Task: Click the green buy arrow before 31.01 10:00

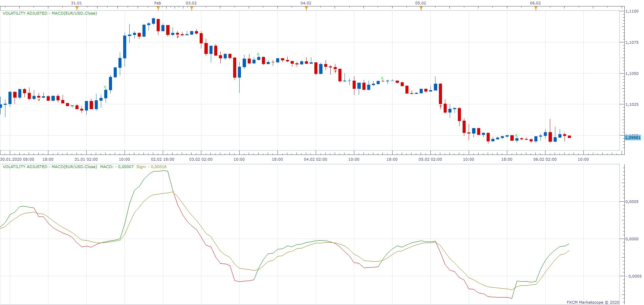Action: click(105, 87)
